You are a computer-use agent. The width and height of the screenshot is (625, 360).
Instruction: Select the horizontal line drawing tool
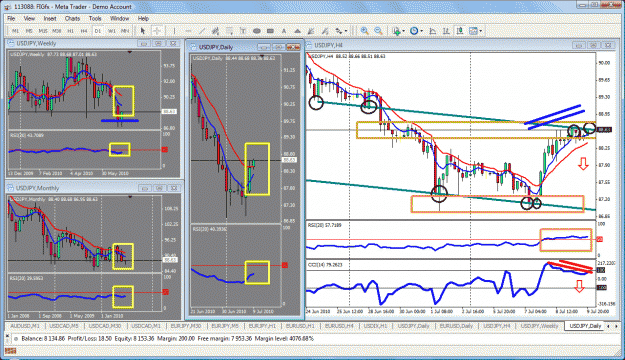pos(188,31)
